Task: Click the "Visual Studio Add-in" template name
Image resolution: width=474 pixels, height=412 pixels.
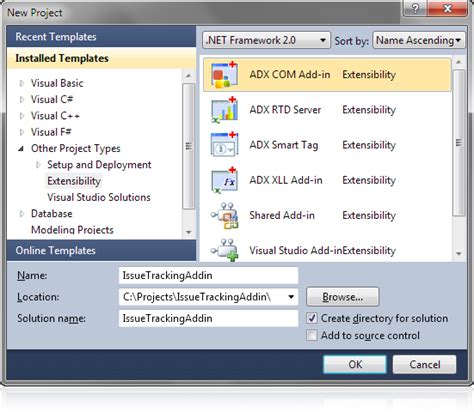Action: pos(296,250)
